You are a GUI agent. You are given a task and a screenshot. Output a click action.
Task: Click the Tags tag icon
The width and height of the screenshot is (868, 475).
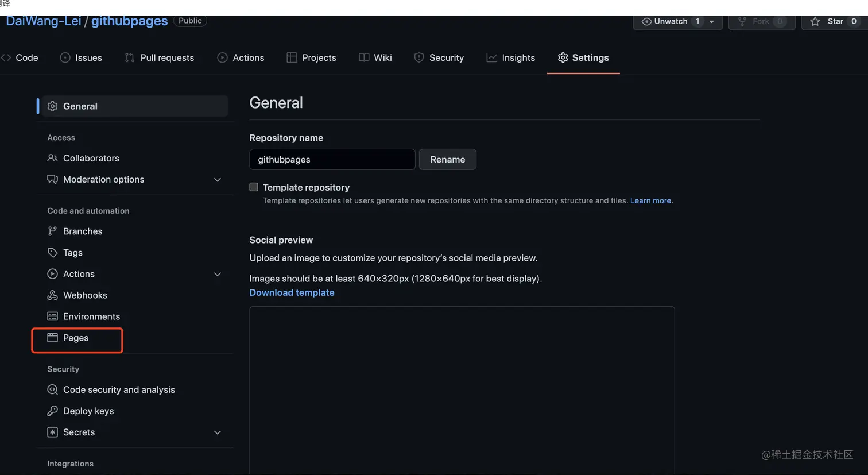tap(52, 253)
